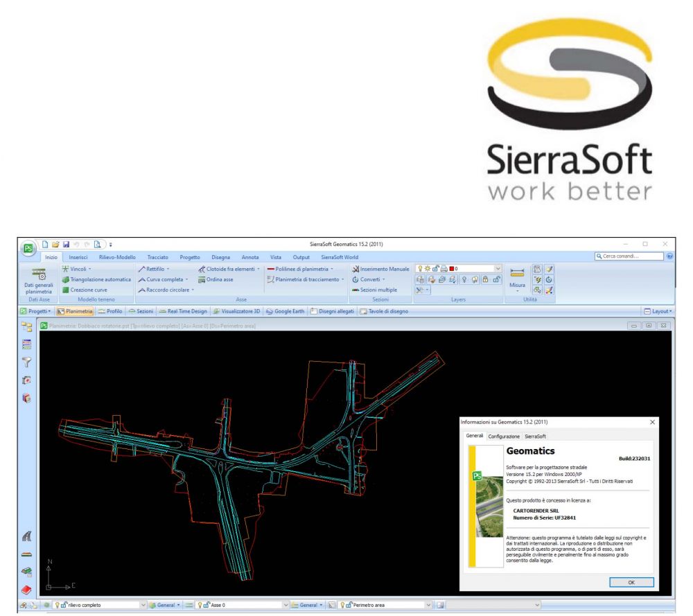Open the Rilievo-Modello ribbon tab

click(117, 257)
